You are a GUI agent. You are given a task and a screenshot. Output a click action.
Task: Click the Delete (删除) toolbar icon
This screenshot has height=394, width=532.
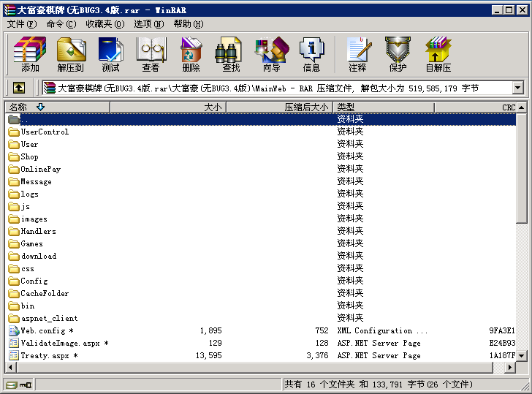pyautogui.click(x=191, y=54)
